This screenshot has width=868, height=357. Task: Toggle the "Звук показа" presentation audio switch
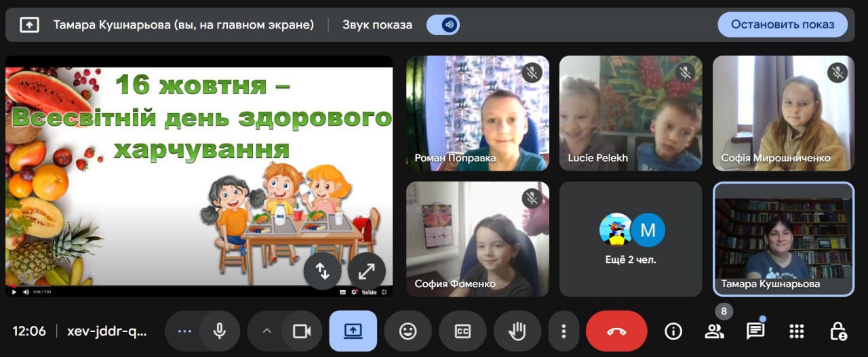[x=443, y=25]
